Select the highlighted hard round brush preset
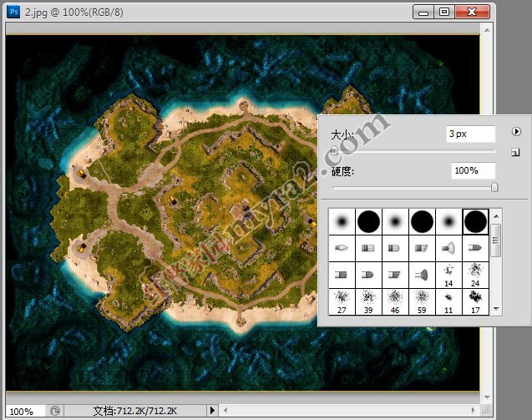Viewport: 532px width, 420px height. pos(475,221)
